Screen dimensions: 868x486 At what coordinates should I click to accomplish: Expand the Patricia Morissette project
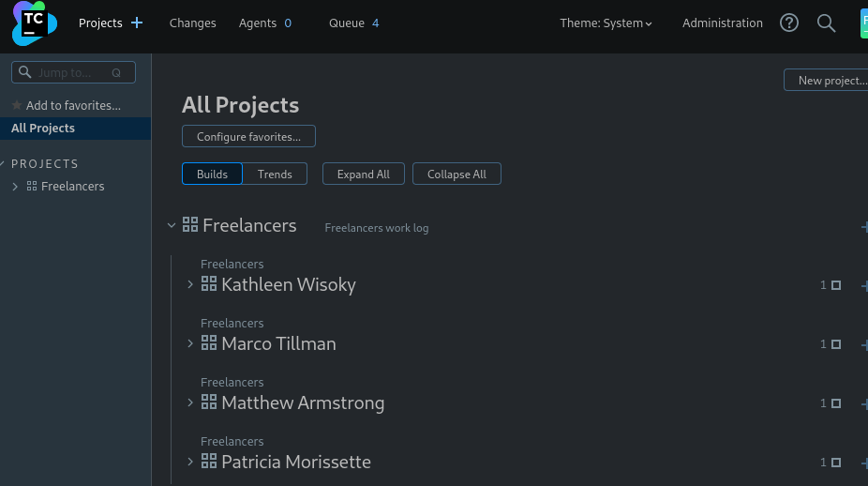pyautogui.click(x=190, y=462)
